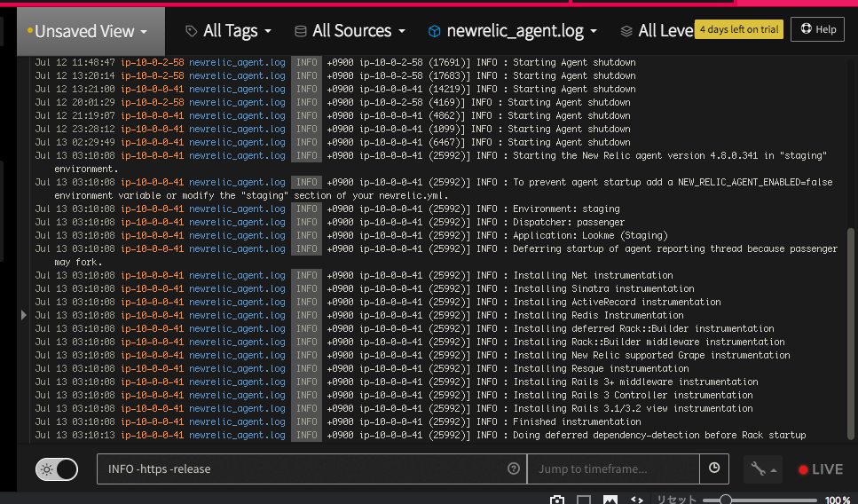Click INFO badge in Jul 12 20:01:29 row

tap(306, 102)
